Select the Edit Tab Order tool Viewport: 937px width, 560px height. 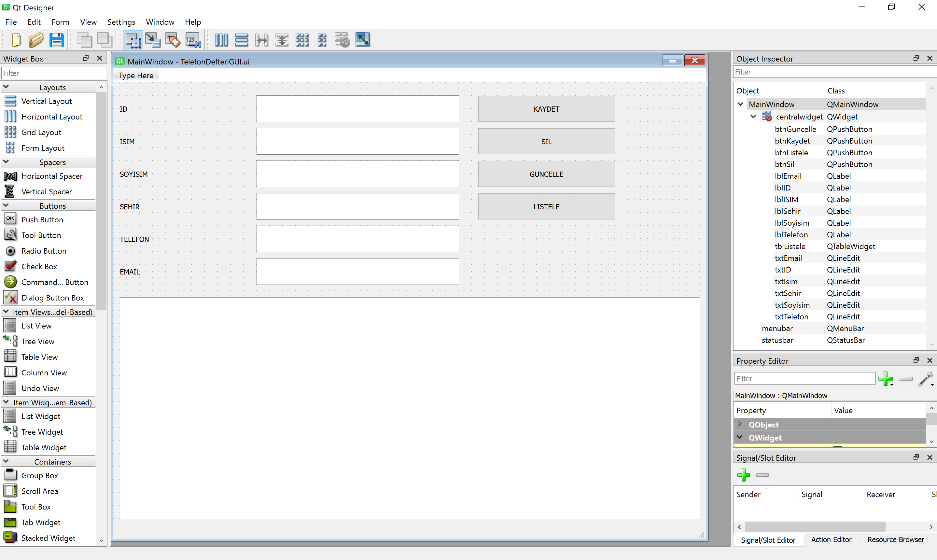(x=193, y=40)
